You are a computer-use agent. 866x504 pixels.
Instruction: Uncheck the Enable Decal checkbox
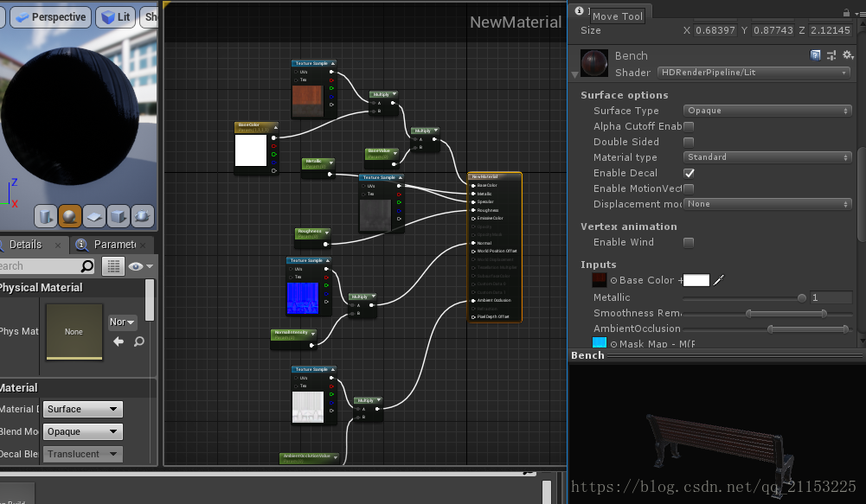(689, 174)
